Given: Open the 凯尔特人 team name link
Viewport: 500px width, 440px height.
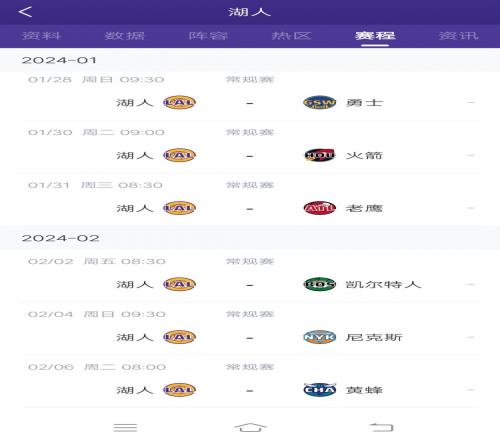Looking at the screenshot, I should 383,284.
